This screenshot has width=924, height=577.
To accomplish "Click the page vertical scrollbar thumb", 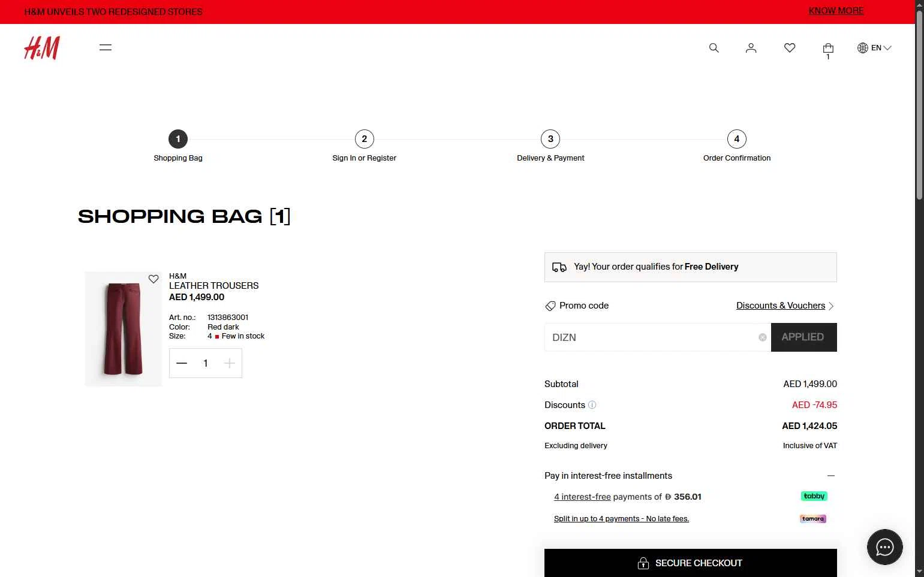I will point(920,105).
